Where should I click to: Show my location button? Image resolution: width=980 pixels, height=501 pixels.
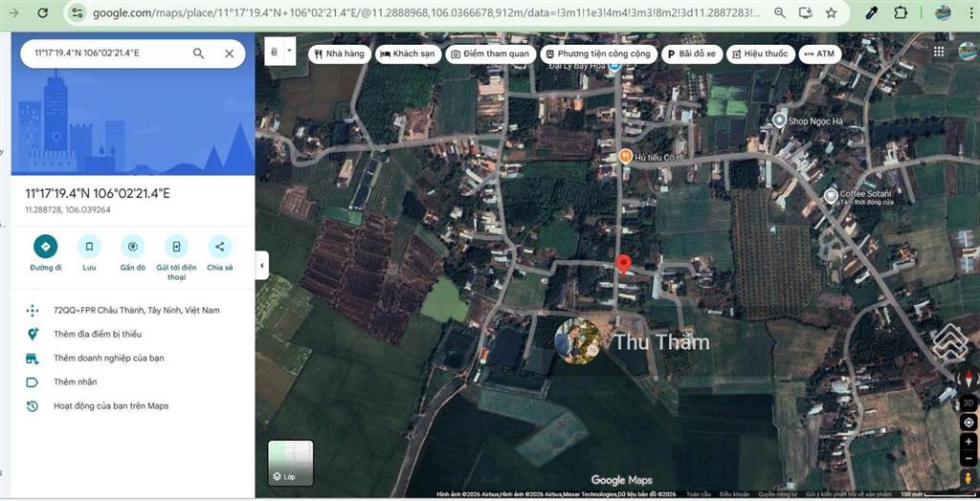[969, 423]
